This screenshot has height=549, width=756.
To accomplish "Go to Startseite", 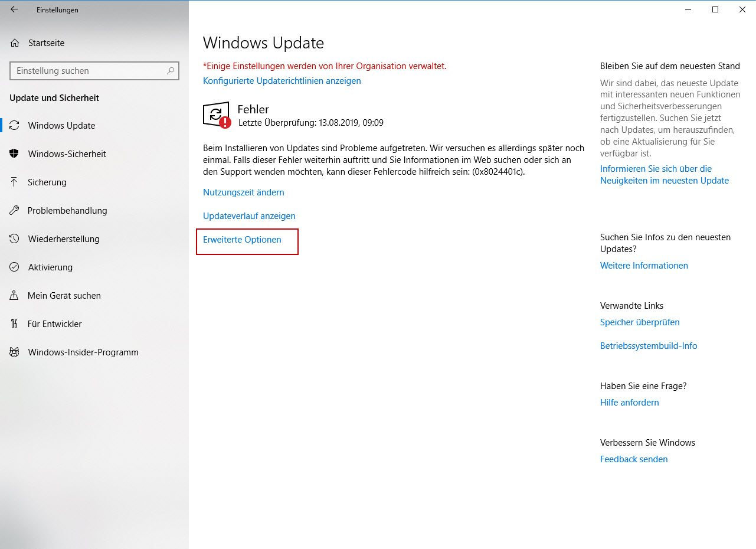I will (x=94, y=43).
